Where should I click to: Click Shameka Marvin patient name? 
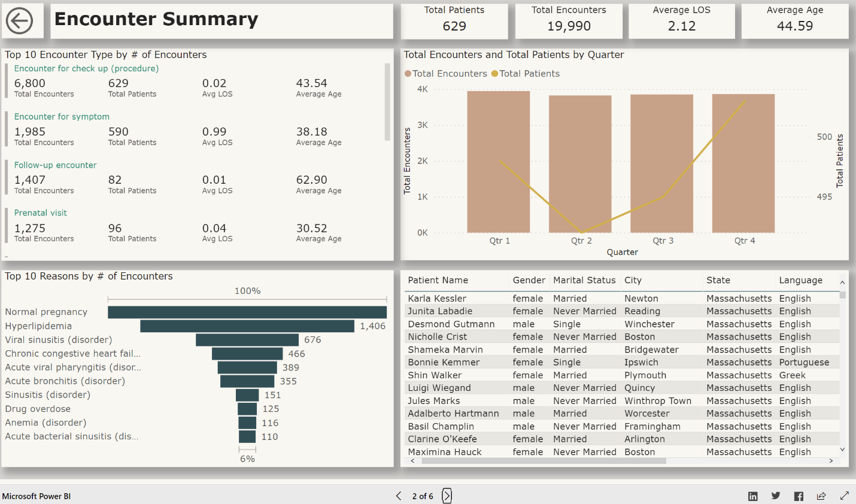coord(445,350)
